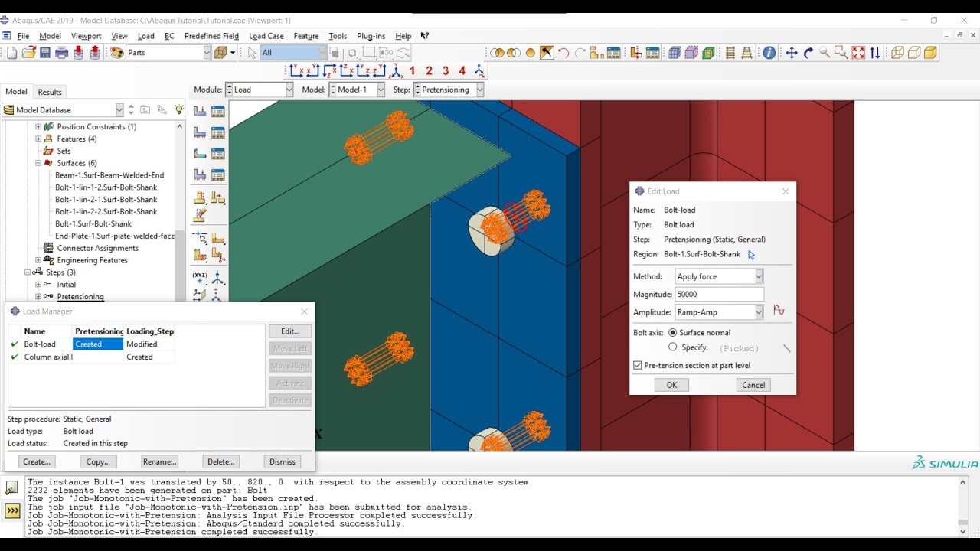
Task: Click the amplitude curve icon in Edit Load
Action: (779, 311)
